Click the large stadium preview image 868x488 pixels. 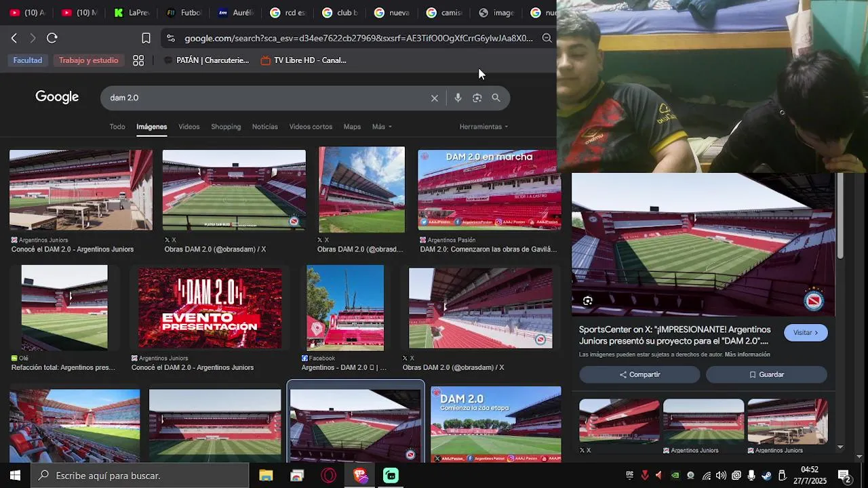click(703, 245)
